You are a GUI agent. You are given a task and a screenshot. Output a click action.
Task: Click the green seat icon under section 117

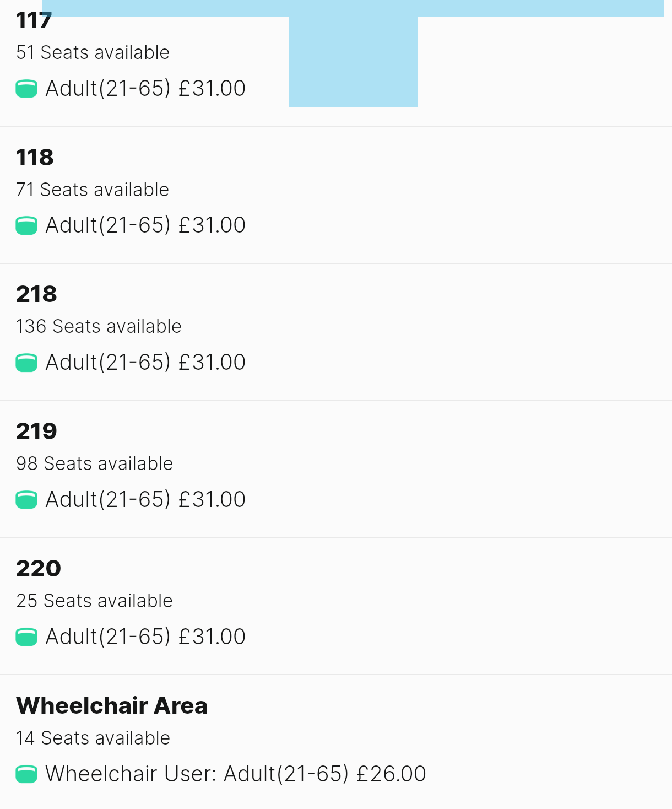pyautogui.click(x=26, y=88)
